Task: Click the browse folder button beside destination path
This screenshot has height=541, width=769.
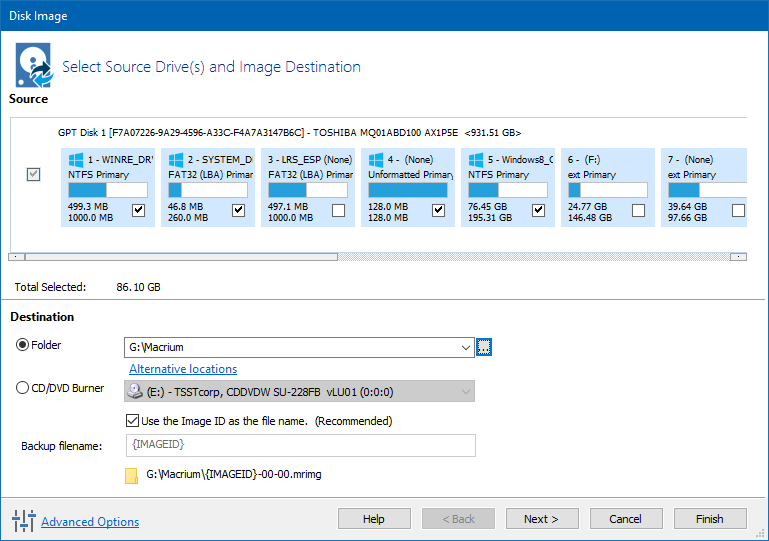Action: [x=485, y=347]
